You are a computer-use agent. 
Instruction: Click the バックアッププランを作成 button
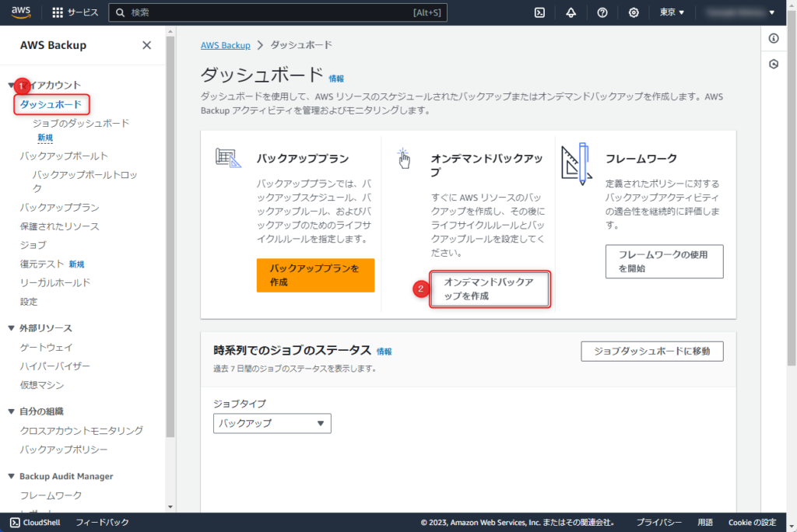[315, 275]
